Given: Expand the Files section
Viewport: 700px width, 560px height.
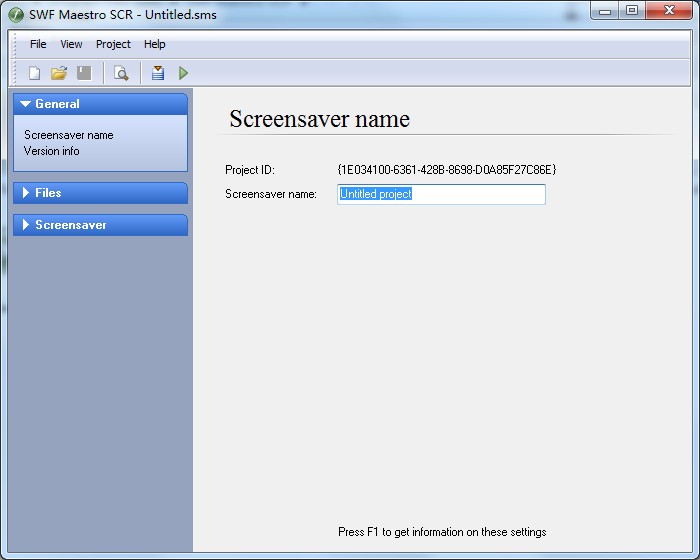Looking at the screenshot, I should tap(100, 193).
